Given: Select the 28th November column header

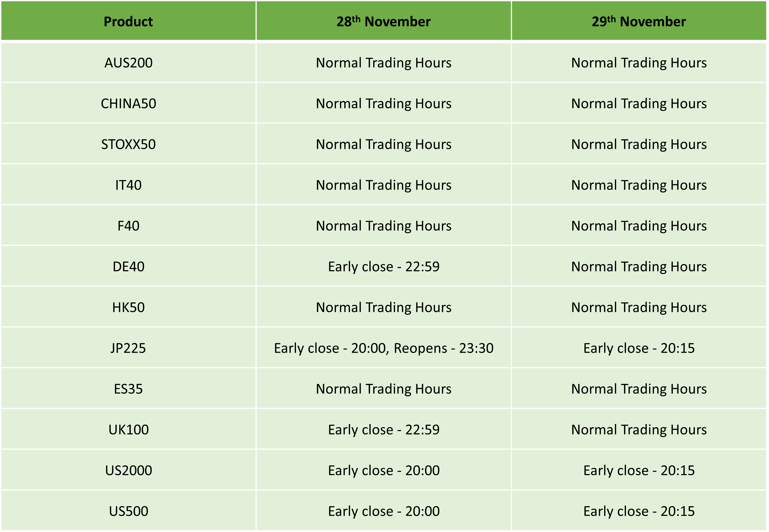Looking at the screenshot, I should [x=384, y=21].
